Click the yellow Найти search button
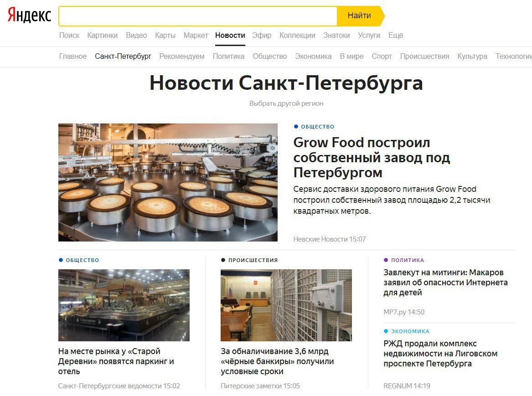Image resolution: width=532 pixels, height=396 pixels. [x=360, y=16]
